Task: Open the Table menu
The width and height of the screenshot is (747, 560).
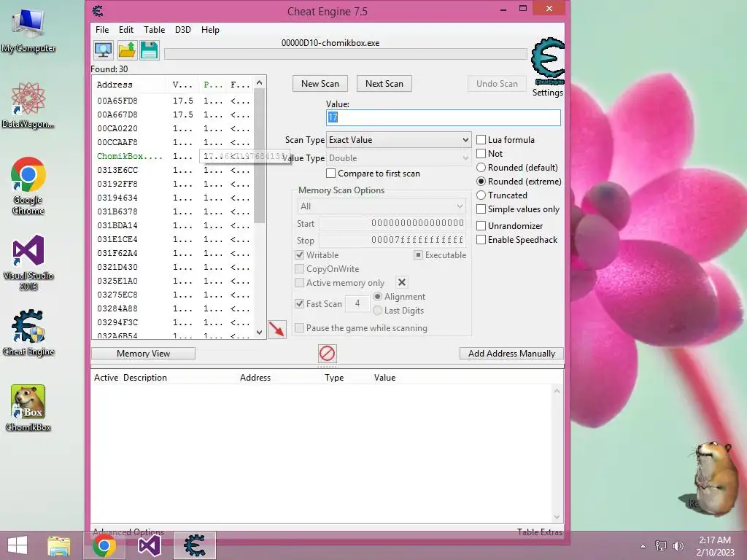Action: point(155,29)
